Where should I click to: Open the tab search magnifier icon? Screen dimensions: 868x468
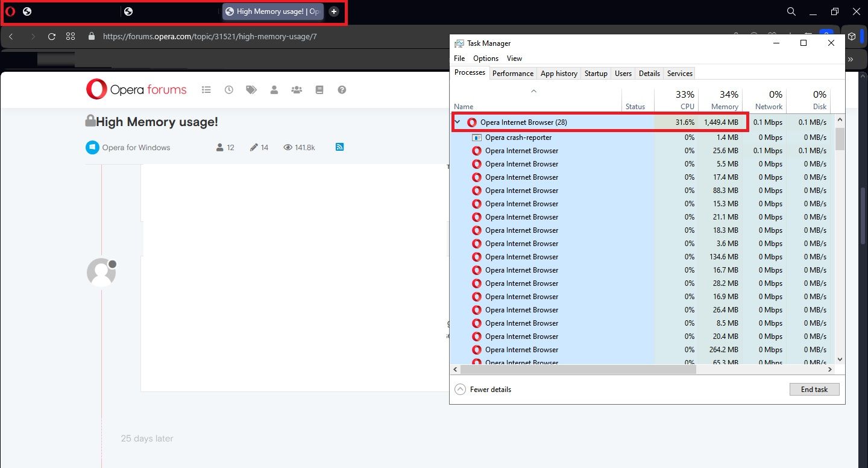[791, 11]
